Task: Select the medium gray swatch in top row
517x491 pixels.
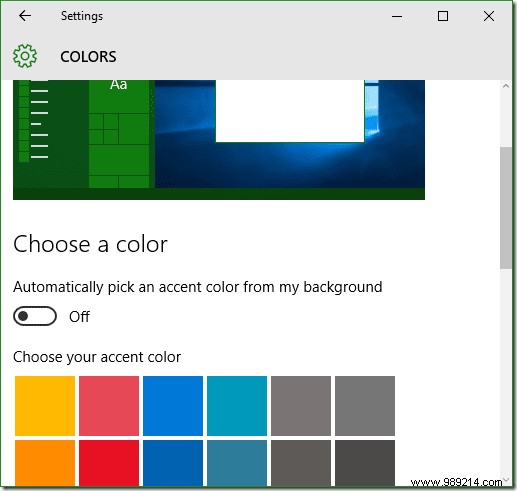Action: coord(365,406)
